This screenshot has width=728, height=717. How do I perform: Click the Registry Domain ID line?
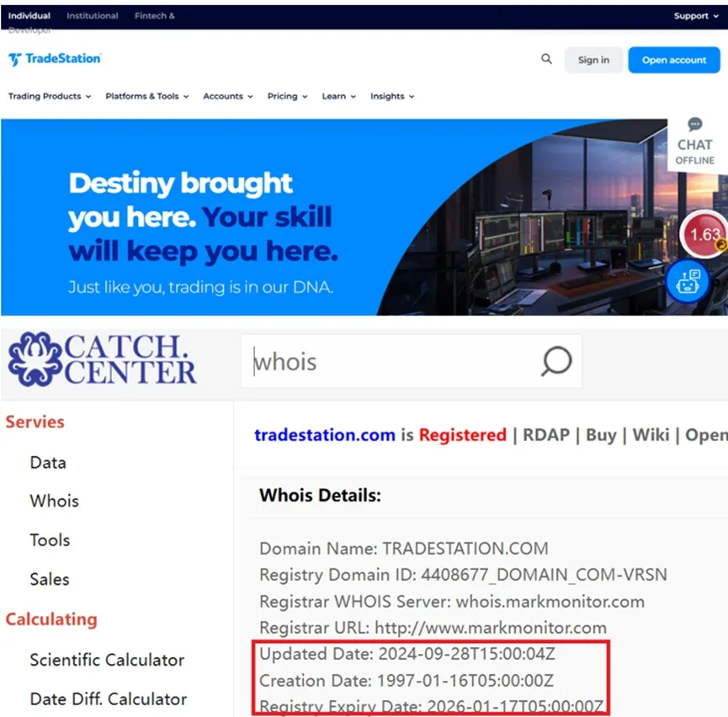coord(463,575)
